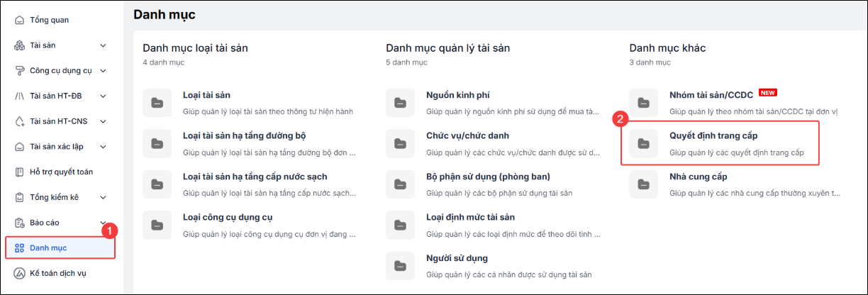This screenshot has height=295, width=868.
Task: Click the '3 danh mục' count text
Action: coord(650,63)
